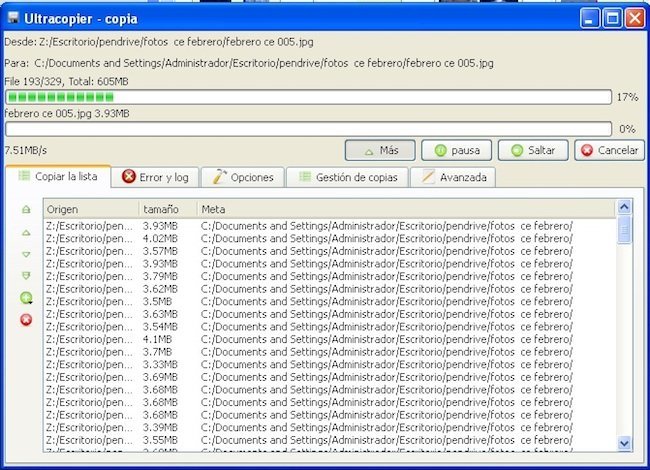Move selected item to bottom of list
The image size is (650, 470).
coord(26,276)
